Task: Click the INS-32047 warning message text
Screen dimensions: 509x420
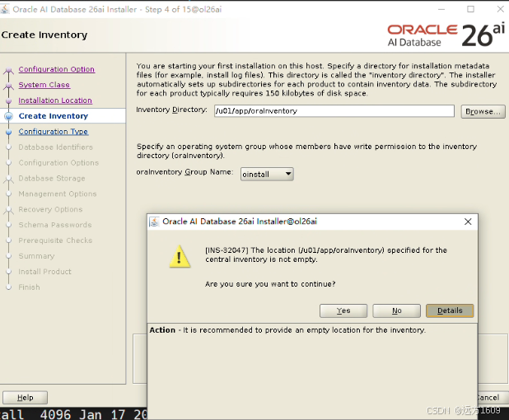Action: click(x=326, y=254)
